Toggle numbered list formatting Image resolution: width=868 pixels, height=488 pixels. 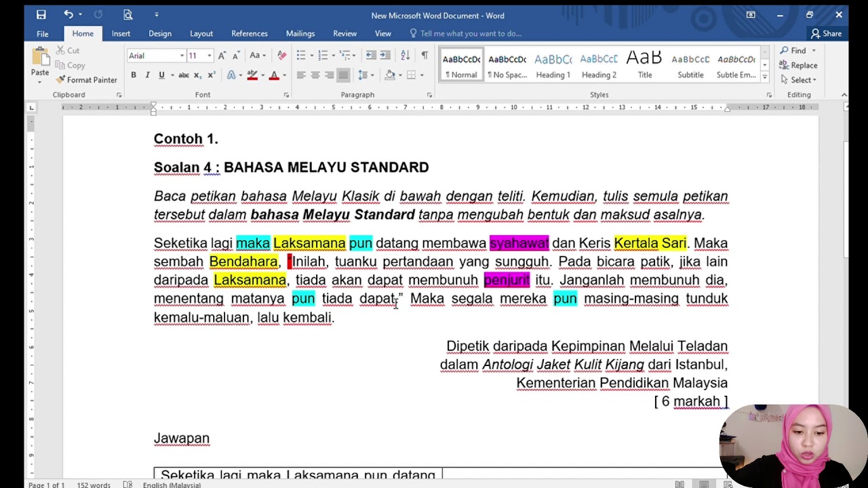323,56
